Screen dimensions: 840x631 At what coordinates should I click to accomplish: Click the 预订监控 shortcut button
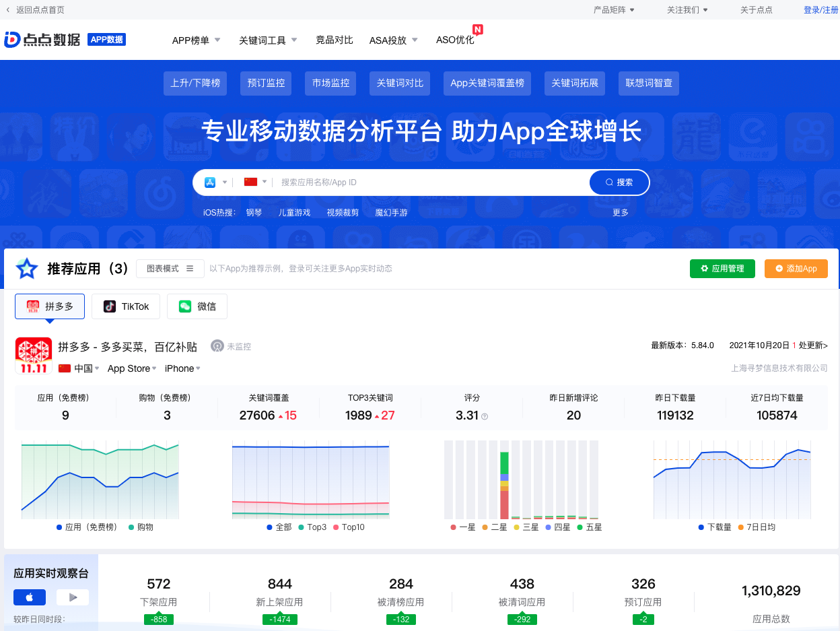pos(266,84)
